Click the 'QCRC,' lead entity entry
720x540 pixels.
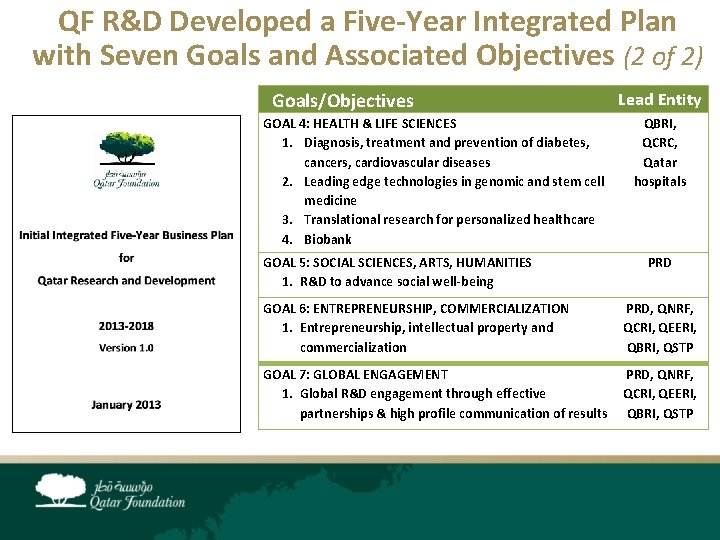pyautogui.click(x=660, y=143)
